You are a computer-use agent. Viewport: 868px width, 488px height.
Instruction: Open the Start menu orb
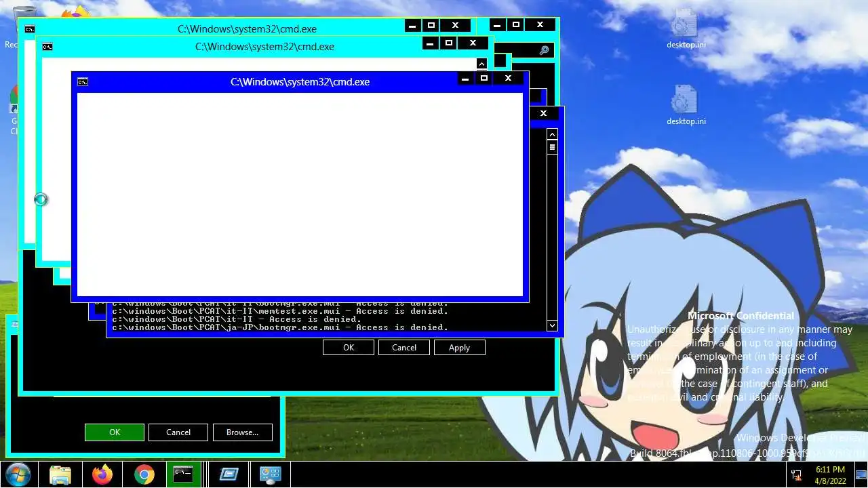17,474
